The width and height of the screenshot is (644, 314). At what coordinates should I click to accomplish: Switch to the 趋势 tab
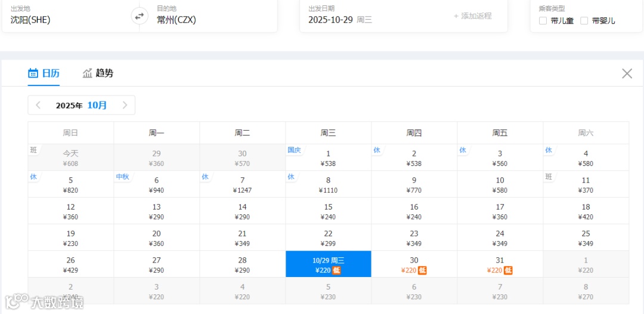(x=98, y=73)
